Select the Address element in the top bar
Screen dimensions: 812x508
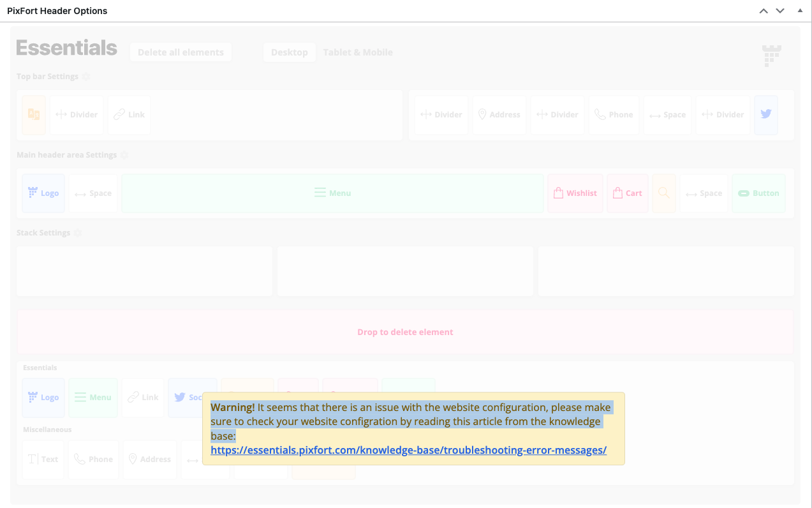coord(499,115)
